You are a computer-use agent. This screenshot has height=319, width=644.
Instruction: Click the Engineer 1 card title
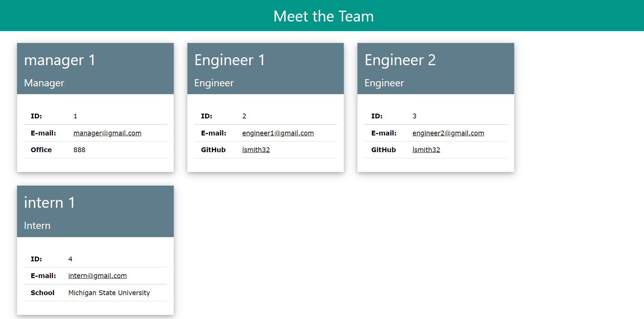pos(230,60)
